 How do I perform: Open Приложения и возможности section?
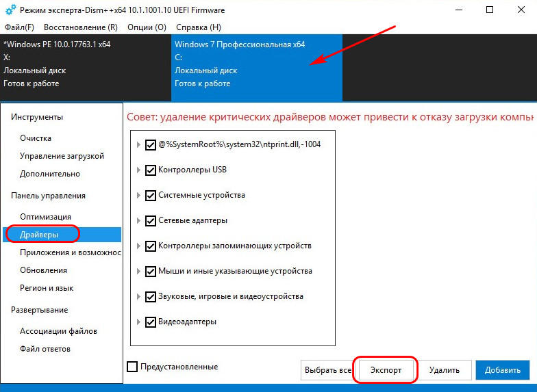click(x=70, y=252)
